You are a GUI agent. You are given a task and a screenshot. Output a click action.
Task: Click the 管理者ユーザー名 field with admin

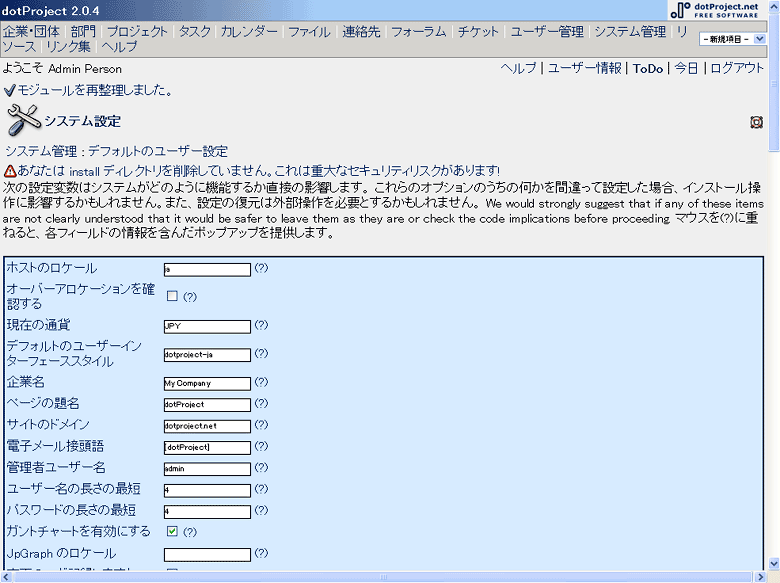pos(207,469)
